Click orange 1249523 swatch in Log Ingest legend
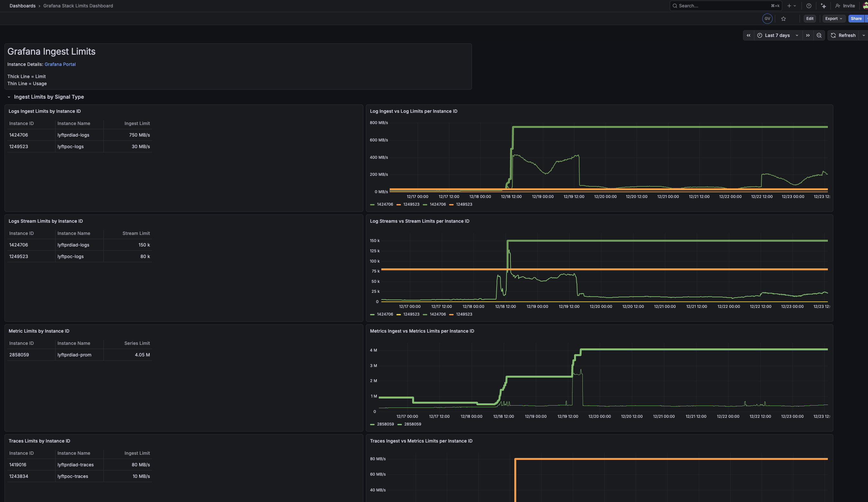Screen dimensions: 868x502 tap(399, 205)
